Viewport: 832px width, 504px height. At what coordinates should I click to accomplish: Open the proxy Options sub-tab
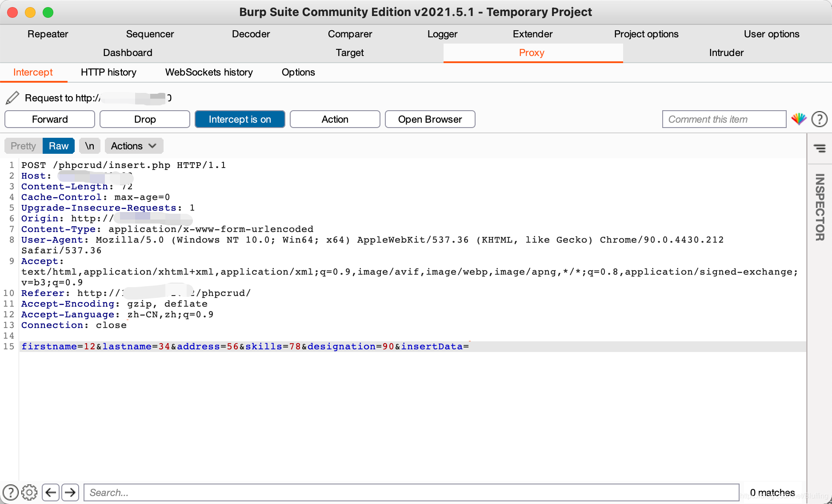[299, 72]
